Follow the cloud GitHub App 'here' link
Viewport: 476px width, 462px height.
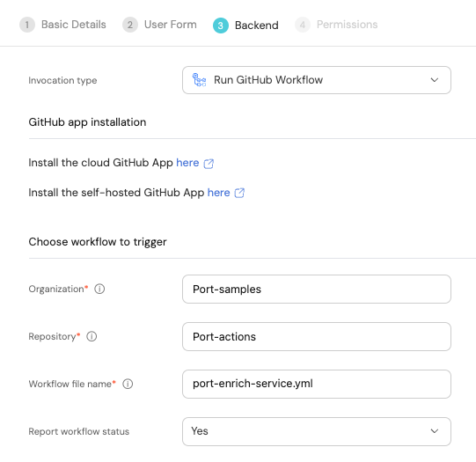click(187, 163)
